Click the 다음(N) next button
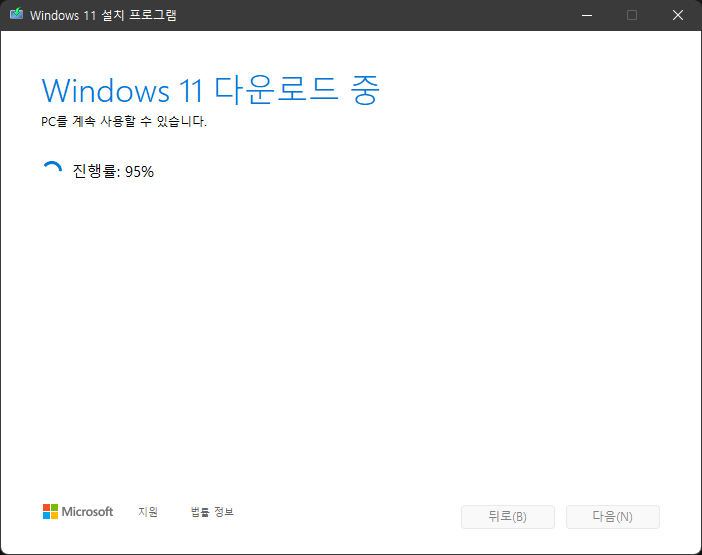The width and height of the screenshot is (702, 555). point(612,517)
